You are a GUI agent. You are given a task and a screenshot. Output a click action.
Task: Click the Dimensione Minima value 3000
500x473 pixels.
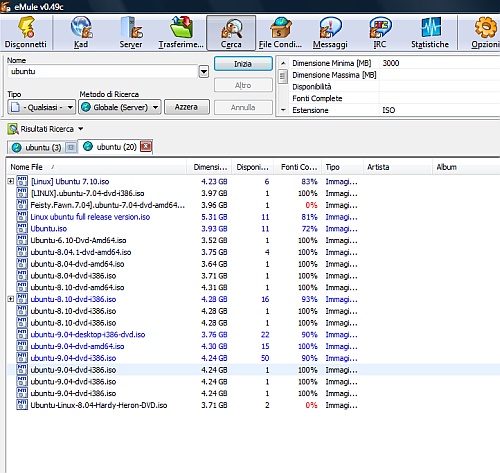pyautogui.click(x=391, y=63)
